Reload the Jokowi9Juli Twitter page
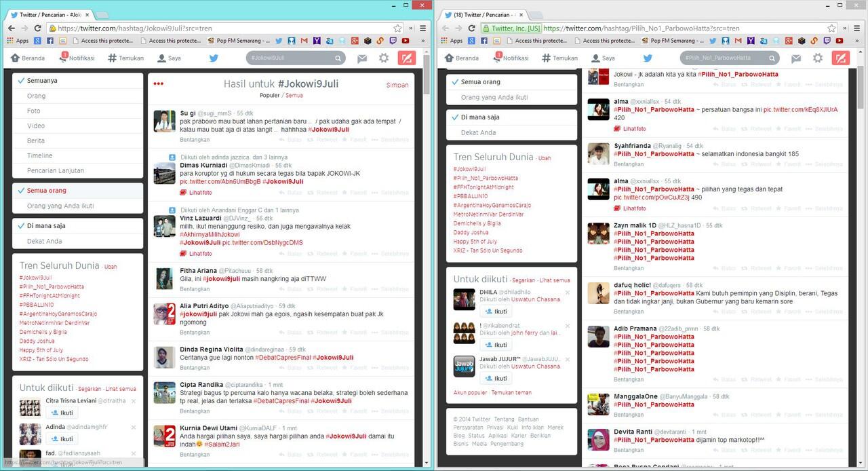 38,29
